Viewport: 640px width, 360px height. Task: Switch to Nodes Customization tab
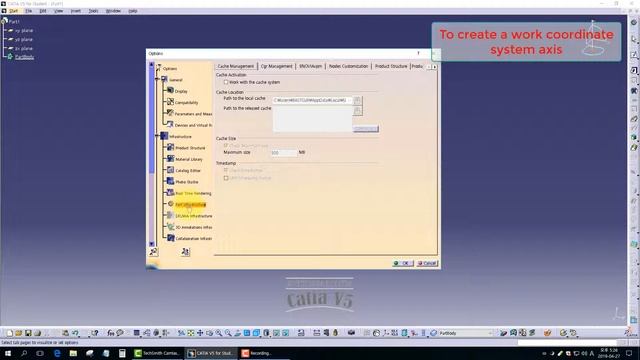tap(348, 66)
